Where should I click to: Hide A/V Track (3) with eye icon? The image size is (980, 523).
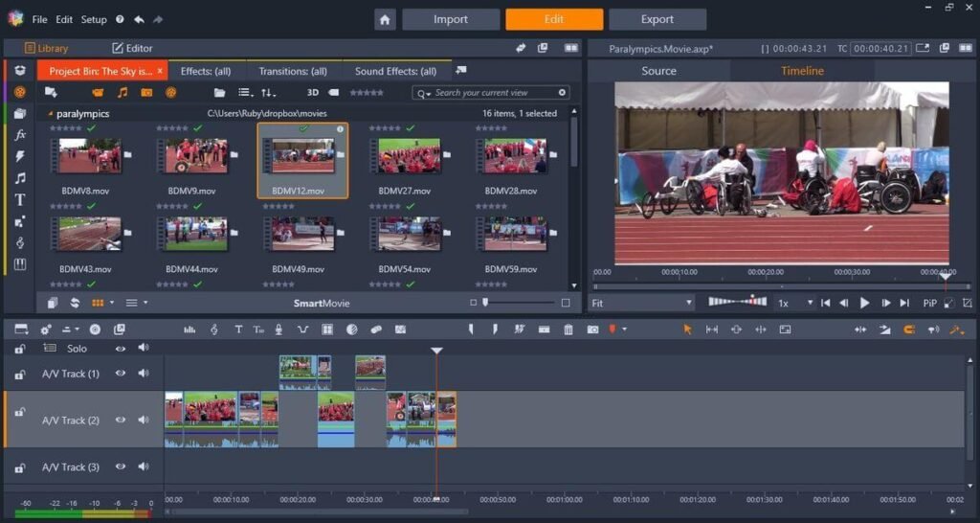(x=120, y=466)
